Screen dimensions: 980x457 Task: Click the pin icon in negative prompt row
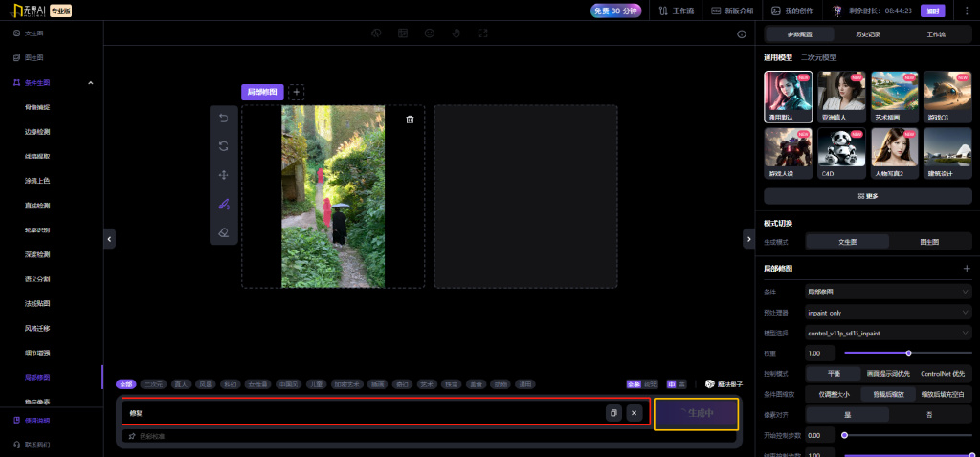coord(132,436)
